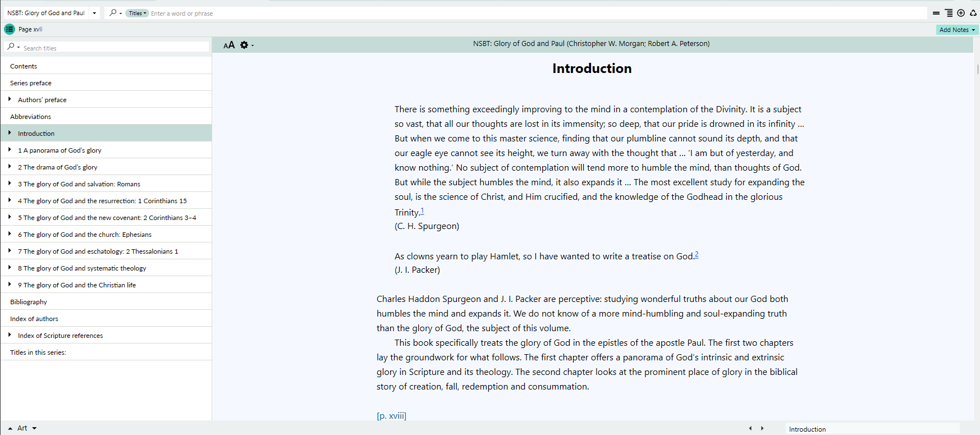Click footnote 2 after treatise on God
The height and width of the screenshot is (435, 980).
(697, 254)
